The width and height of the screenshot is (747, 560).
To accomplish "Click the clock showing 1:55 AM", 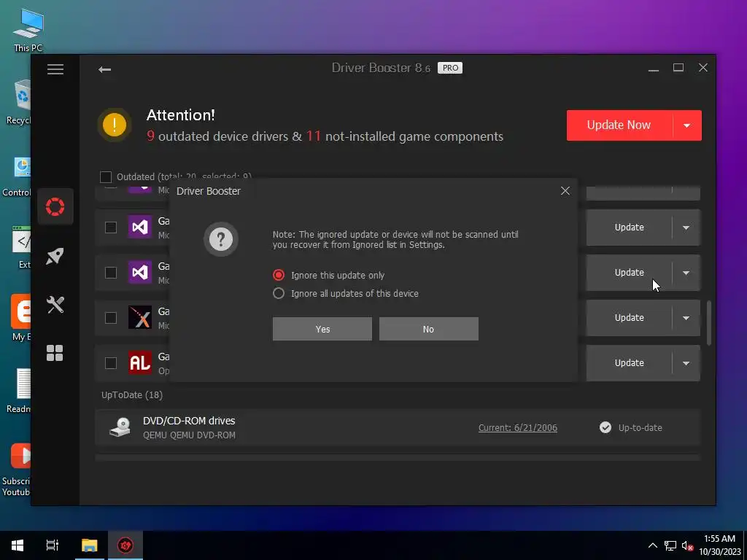I will pyautogui.click(x=719, y=539).
